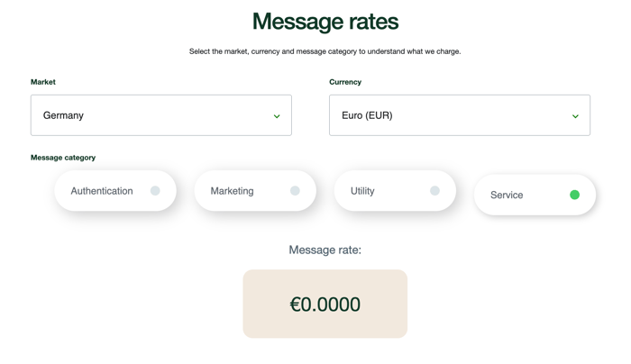
Task: Click the Message rates heading
Action: tap(325, 22)
